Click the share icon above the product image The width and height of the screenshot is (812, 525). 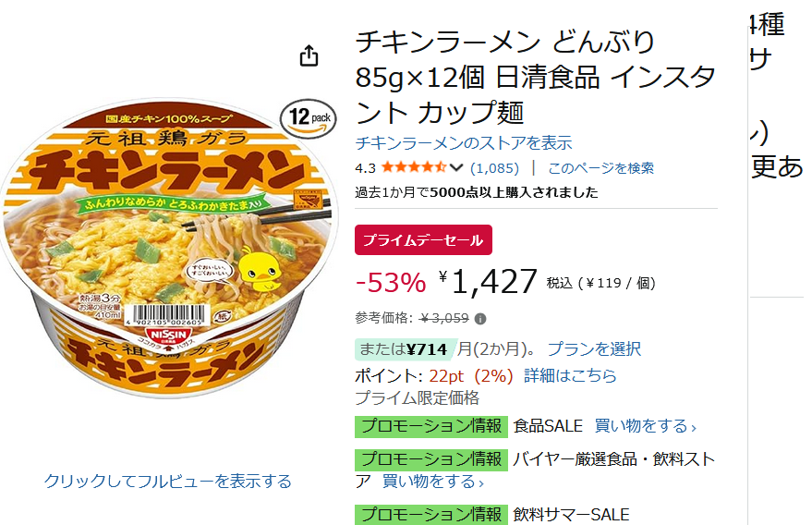coord(309,56)
